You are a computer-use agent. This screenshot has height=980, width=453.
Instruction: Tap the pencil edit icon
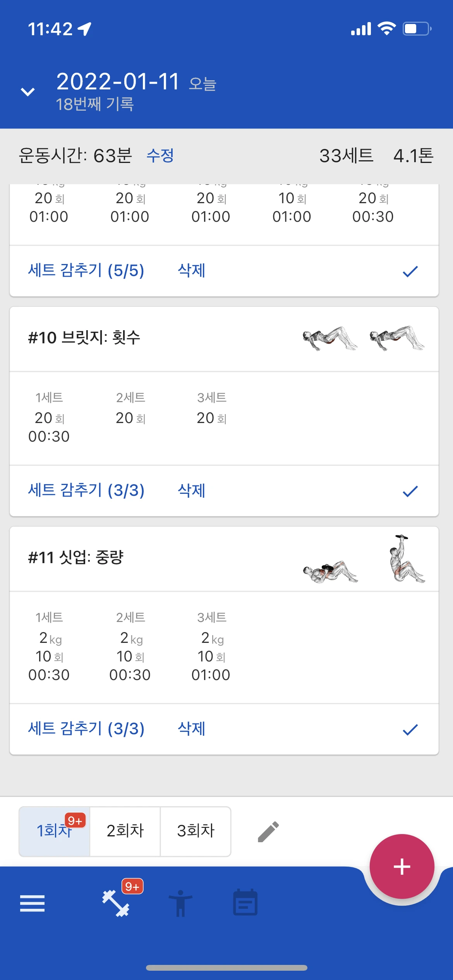click(268, 832)
